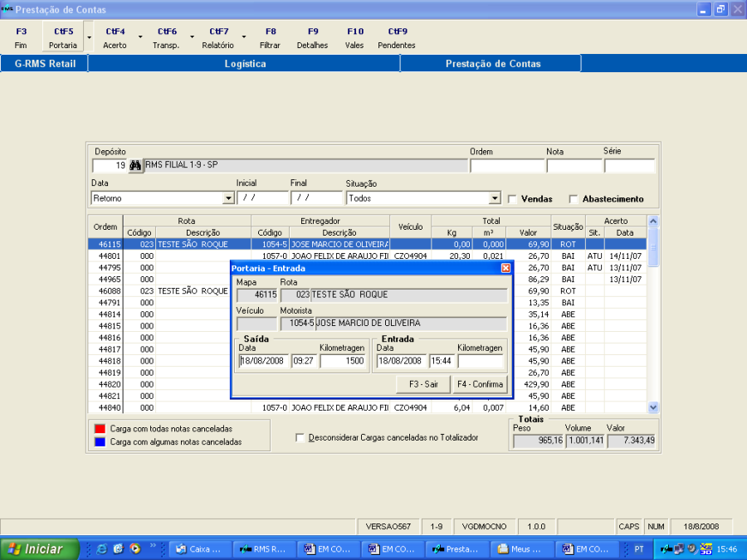Viewport: 747px width, 560px height.
Task: Open the Situação Todos dropdown
Action: click(x=495, y=198)
